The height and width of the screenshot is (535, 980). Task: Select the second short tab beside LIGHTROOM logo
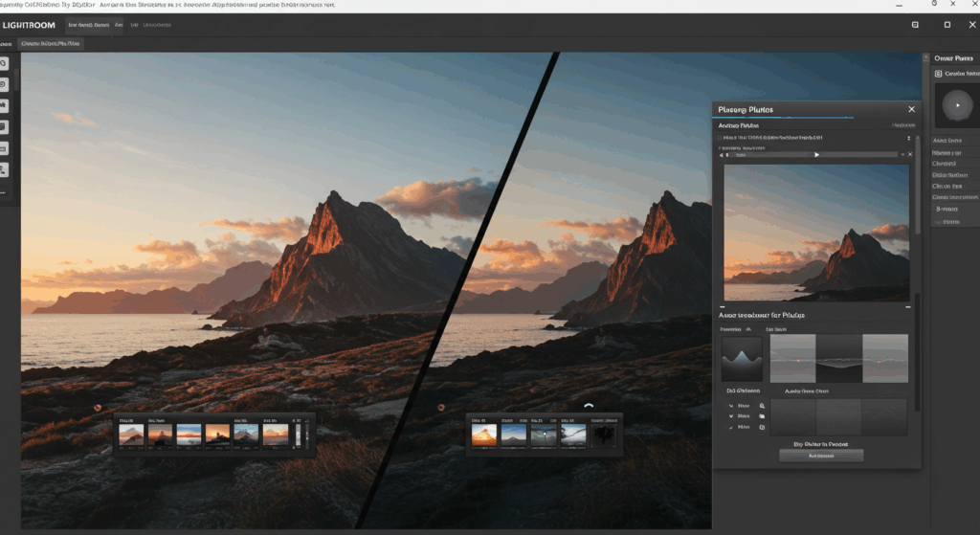(x=119, y=25)
